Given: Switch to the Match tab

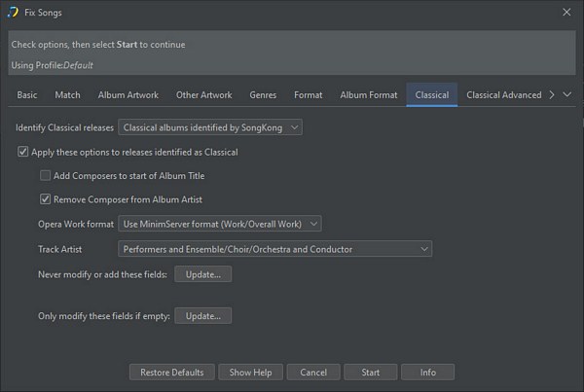Looking at the screenshot, I should point(68,95).
